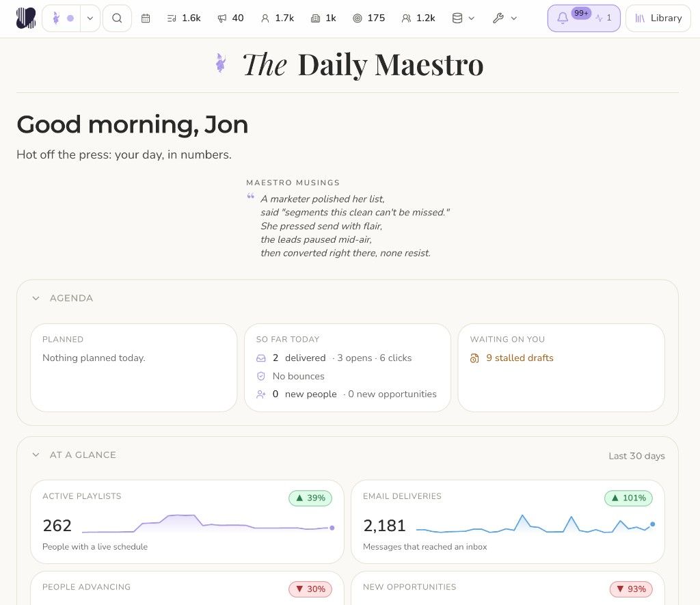Open people nav item showing 1.7k
This screenshot has width=700, height=605.
coord(278,18)
